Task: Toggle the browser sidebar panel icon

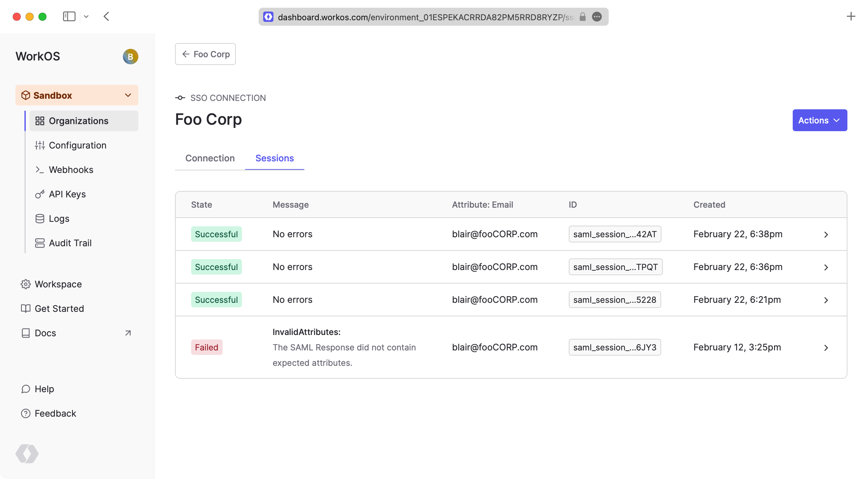Action: tap(69, 16)
